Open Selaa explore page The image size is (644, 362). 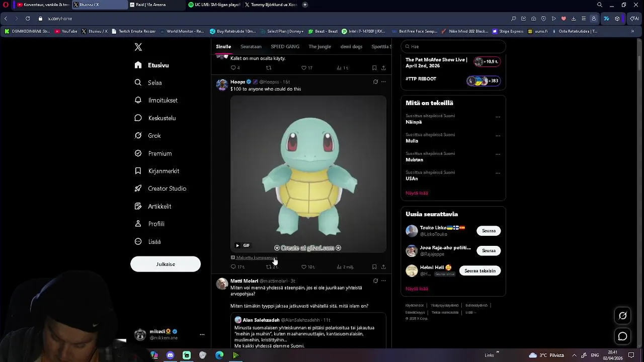coord(148,83)
